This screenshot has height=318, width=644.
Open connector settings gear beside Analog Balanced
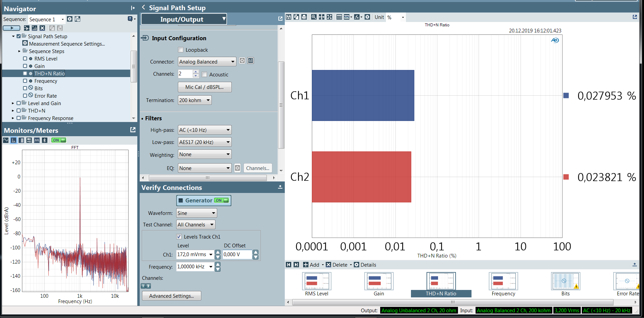pos(242,61)
